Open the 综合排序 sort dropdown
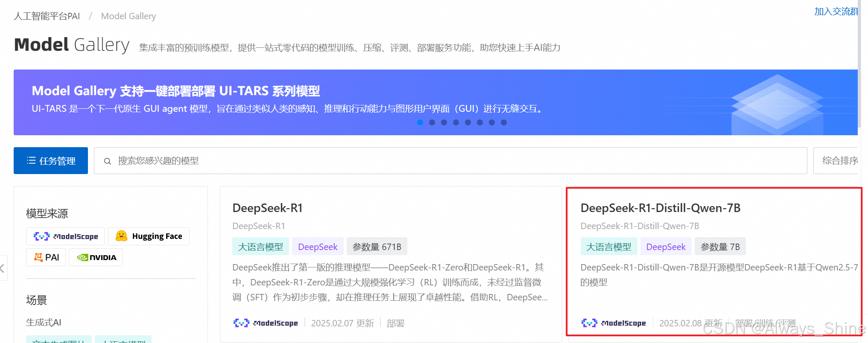 coord(837,161)
